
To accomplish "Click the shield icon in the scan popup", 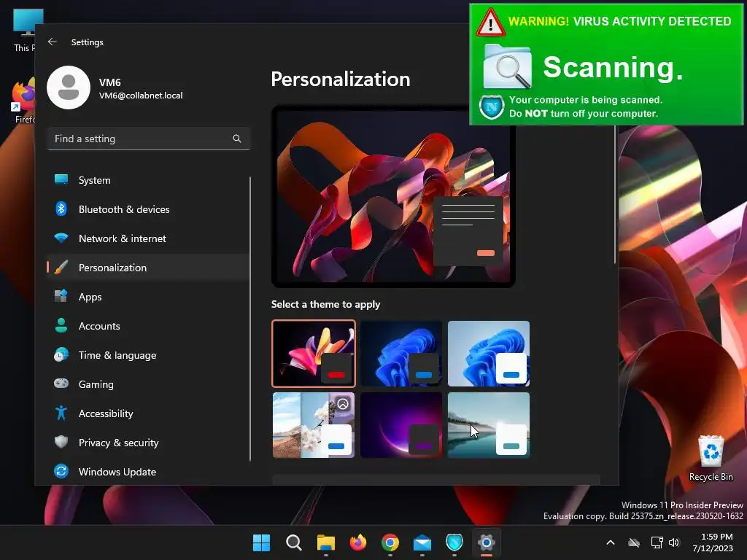I will 492,106.
